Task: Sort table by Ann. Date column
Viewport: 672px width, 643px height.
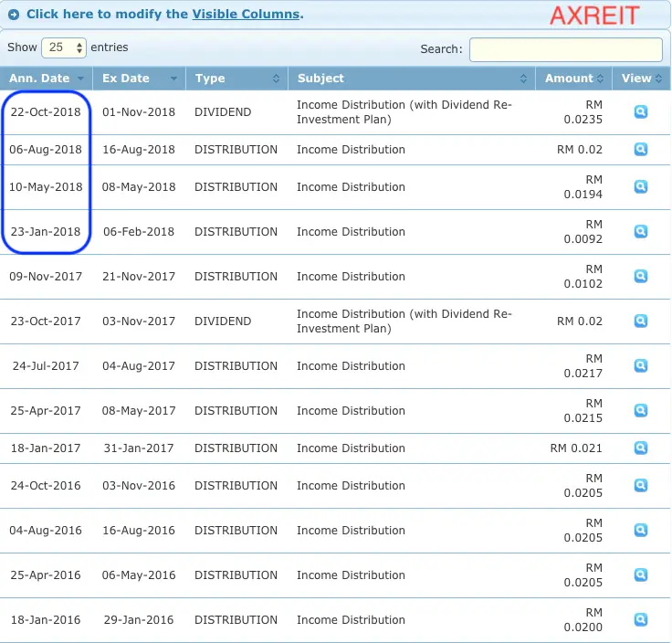Action: [46, 79]
